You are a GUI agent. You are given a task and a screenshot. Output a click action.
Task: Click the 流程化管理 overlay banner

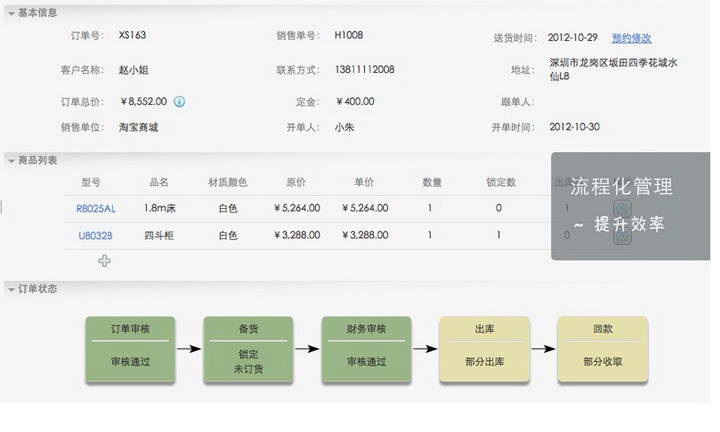click(630, 206)
